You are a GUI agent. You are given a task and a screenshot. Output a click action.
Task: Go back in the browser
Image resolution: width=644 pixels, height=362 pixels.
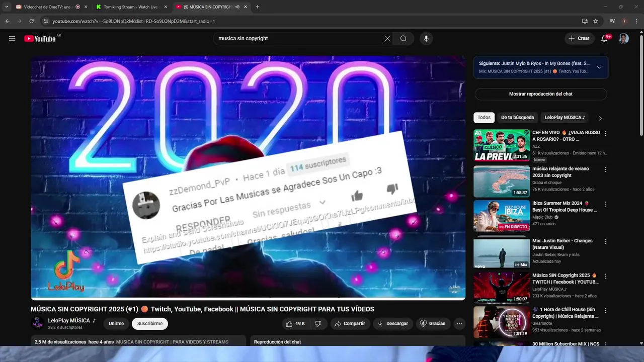coord(7,21)
